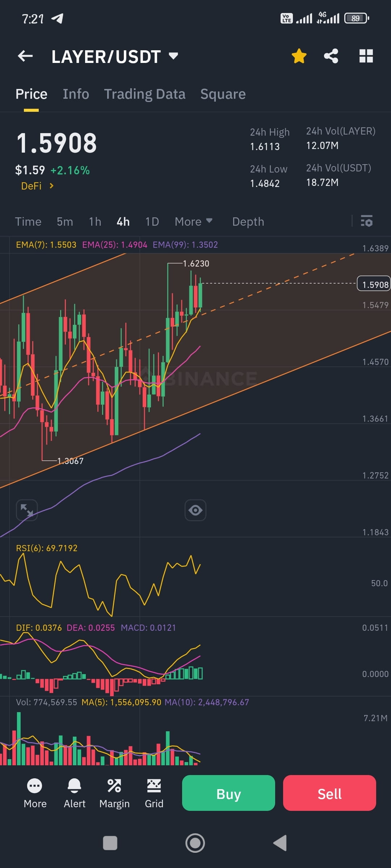The image size is (391, 868).
Task: Tap Android recent apps square button
Action: pyautogui.click(x=110, y=843)
